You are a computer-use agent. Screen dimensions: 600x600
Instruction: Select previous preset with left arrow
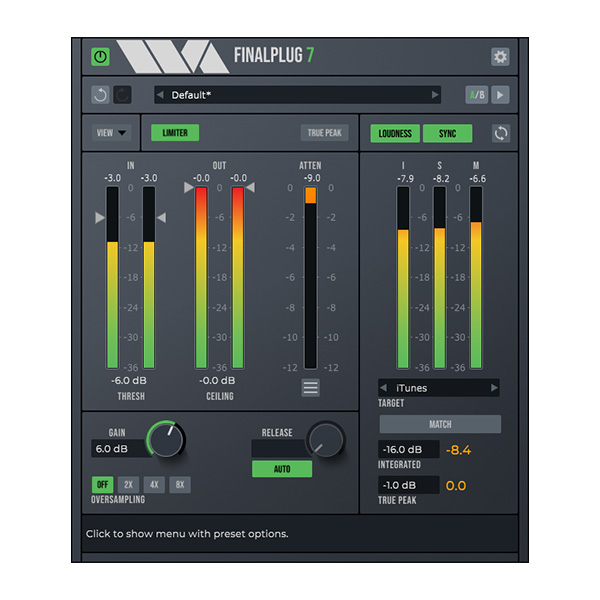click(x=160, y=95)
